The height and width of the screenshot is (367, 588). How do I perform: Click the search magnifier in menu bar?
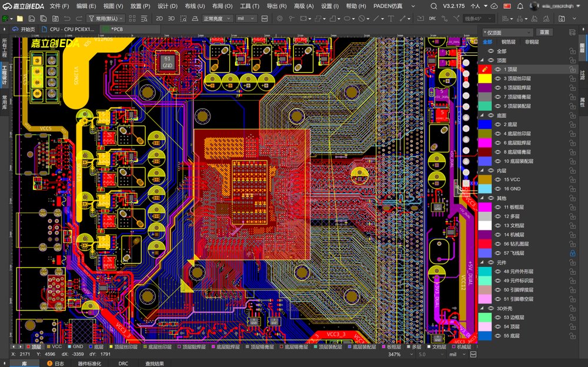click(433, 6)
